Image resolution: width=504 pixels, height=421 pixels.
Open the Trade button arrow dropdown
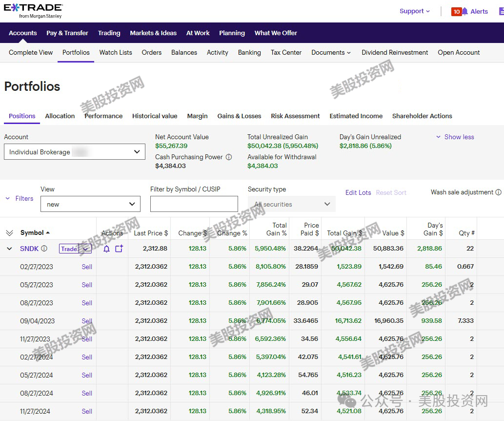85,249
